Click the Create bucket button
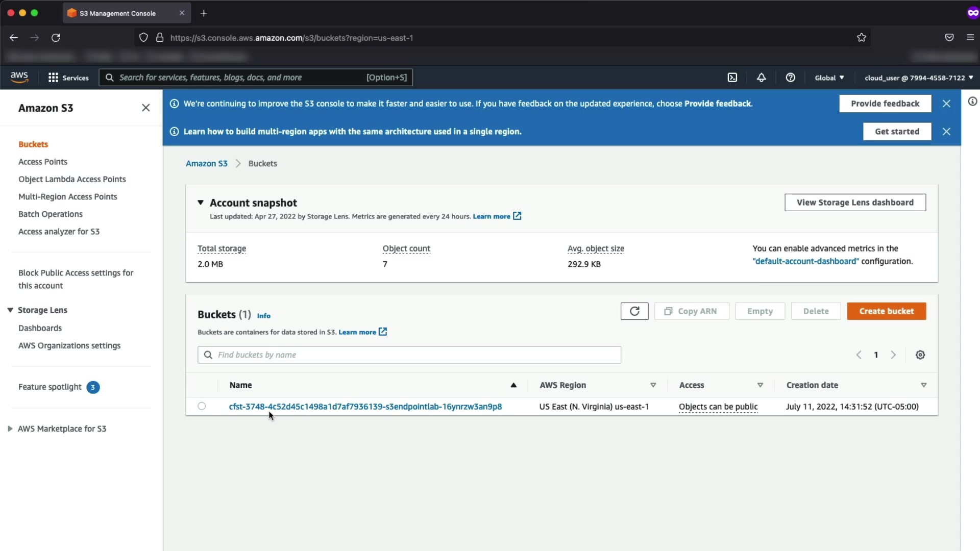Screen dimensions: 980x551 pos(886,311)
